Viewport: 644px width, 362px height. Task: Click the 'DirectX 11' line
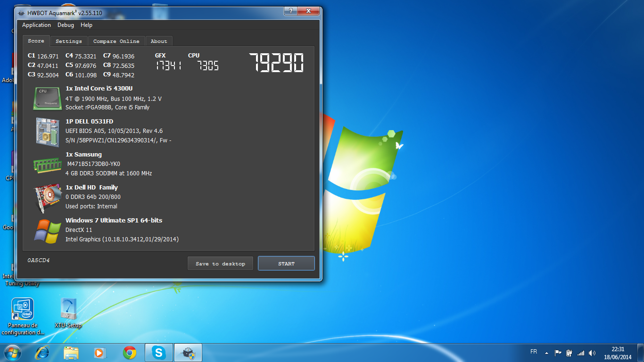pos(79,230)
